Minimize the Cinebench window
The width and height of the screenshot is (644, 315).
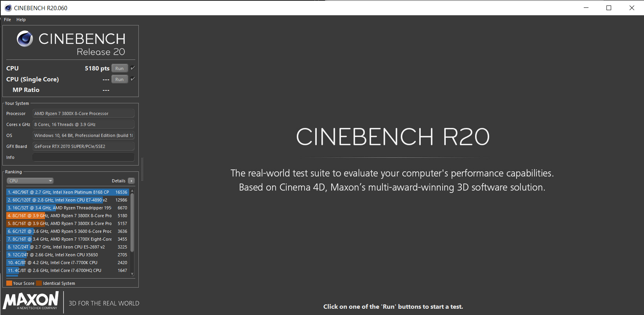586,8
